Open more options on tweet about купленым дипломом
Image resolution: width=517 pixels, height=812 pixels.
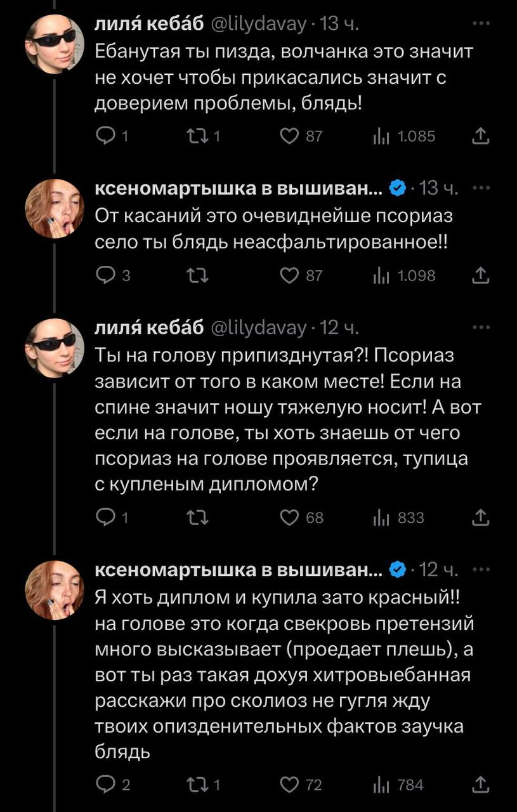coord(481,327)
